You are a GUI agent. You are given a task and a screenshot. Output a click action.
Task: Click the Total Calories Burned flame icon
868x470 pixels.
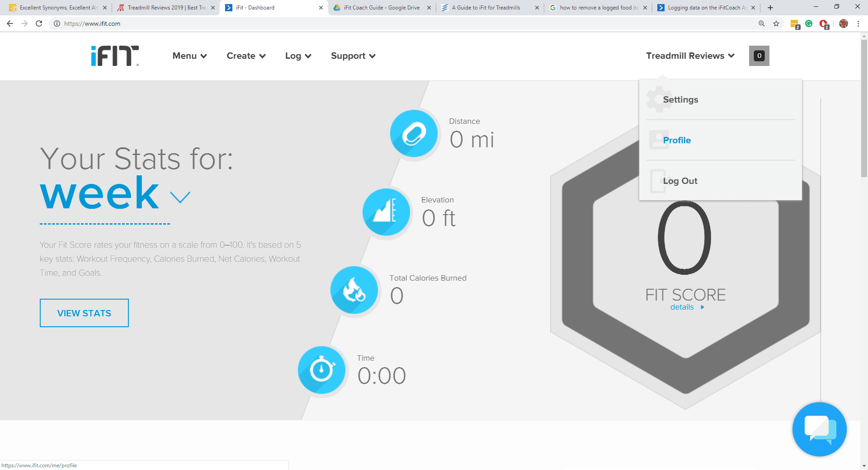(354, 290)
